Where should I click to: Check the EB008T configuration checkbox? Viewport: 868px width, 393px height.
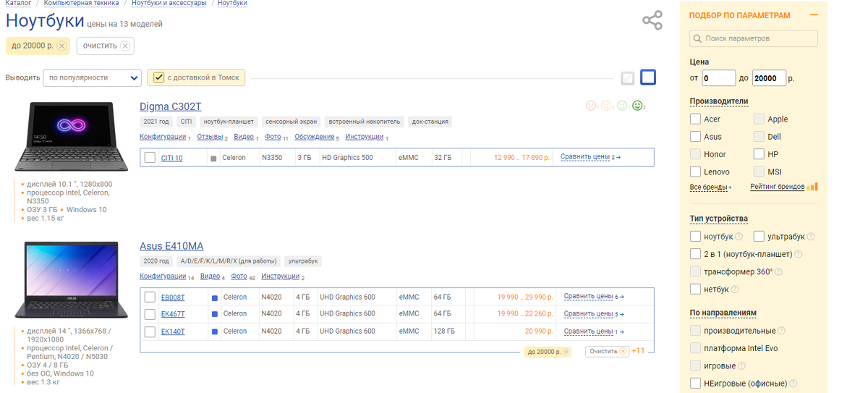pyautogui.click(x=150, y=297)
